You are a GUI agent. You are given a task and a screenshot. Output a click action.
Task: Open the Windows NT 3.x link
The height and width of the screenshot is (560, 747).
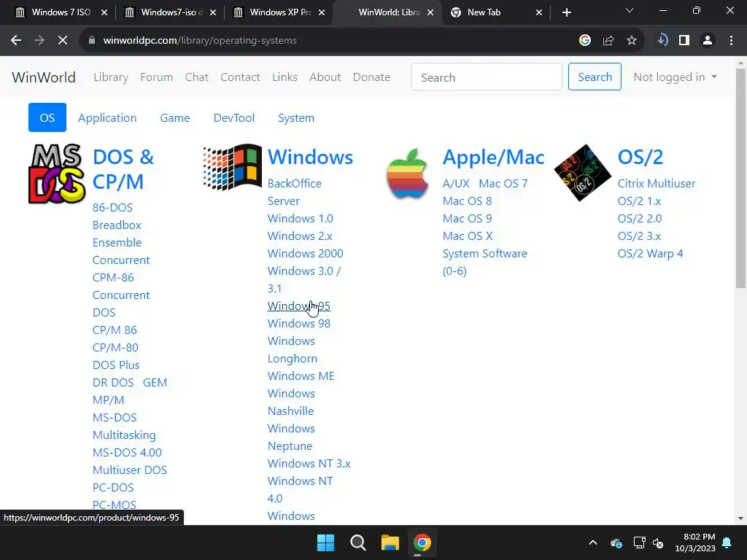309,463
